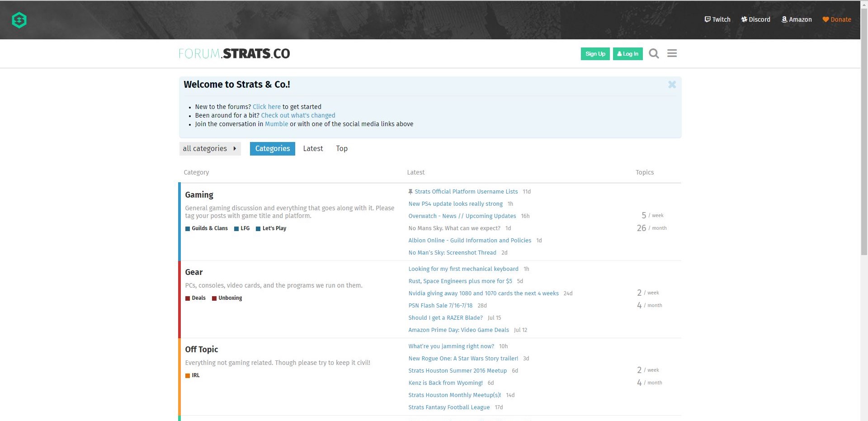The width and height of the screenshot is (868, 421).
Task: Expand the all categories dropdown
Action: click(210, 148)
